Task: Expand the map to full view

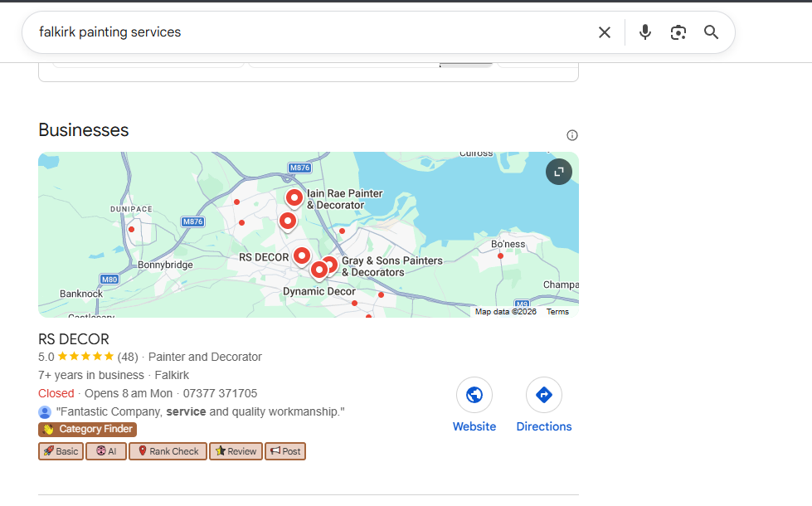Action: click(559, 172)
